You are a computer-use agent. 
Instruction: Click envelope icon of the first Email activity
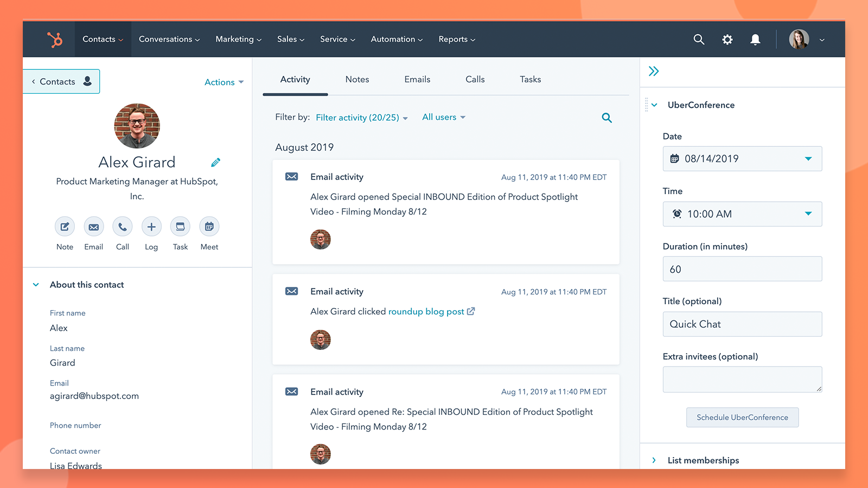tap(291, 177)
